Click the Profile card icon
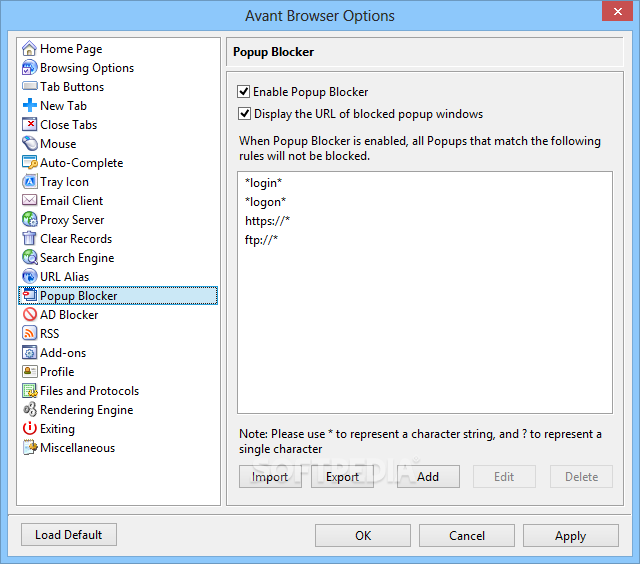The image size is (640, 564). coord(29,371)
